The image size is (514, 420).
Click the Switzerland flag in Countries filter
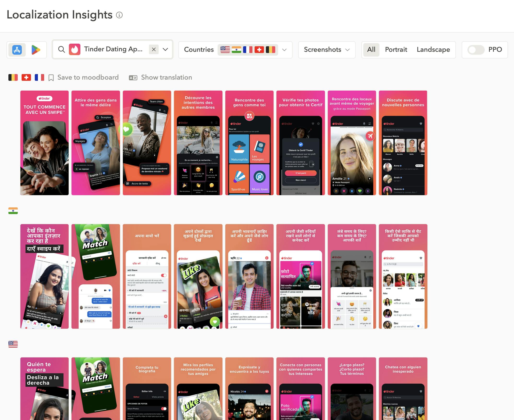pos(259,50)
